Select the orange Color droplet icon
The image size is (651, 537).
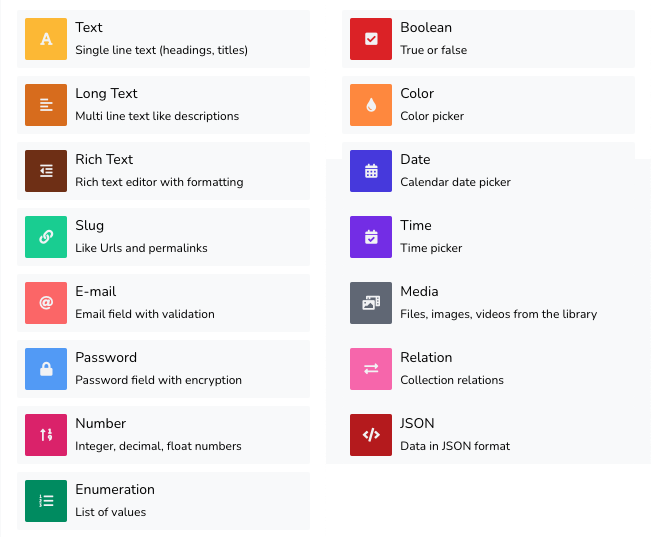click(371, 105)
